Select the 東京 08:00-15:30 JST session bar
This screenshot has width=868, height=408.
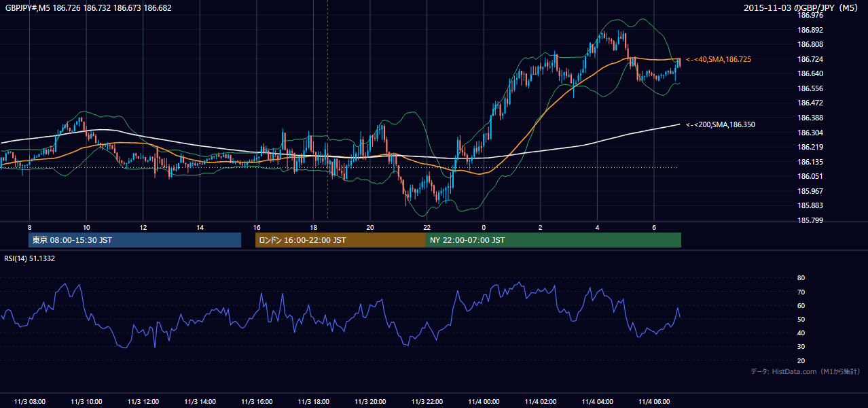click(135, 240)
